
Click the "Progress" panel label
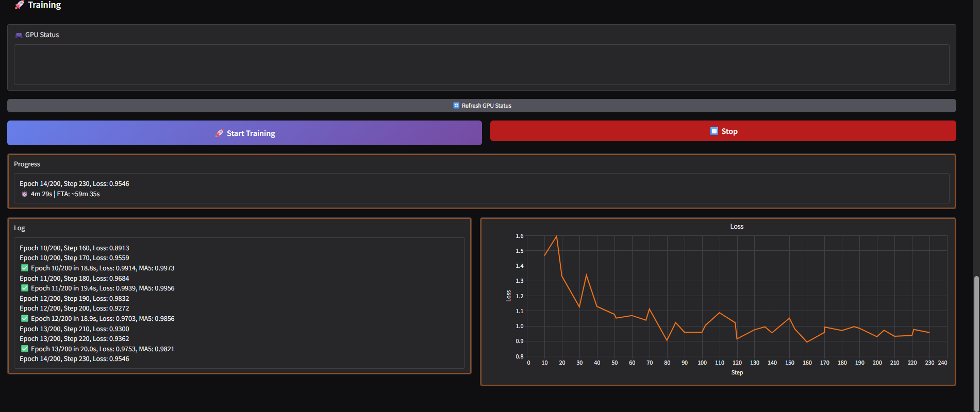tap(27, 164)
